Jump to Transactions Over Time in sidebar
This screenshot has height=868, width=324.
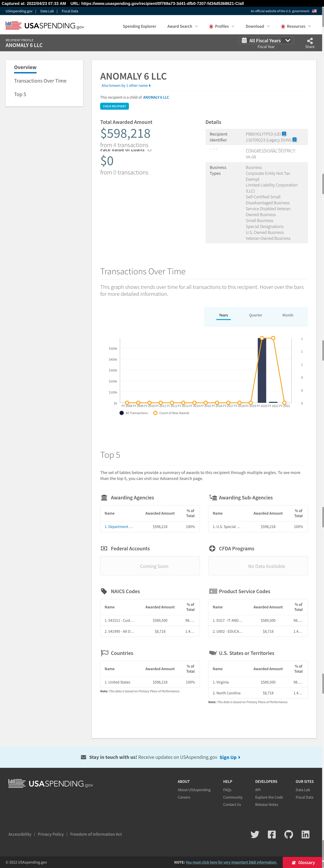coord(40,81)
